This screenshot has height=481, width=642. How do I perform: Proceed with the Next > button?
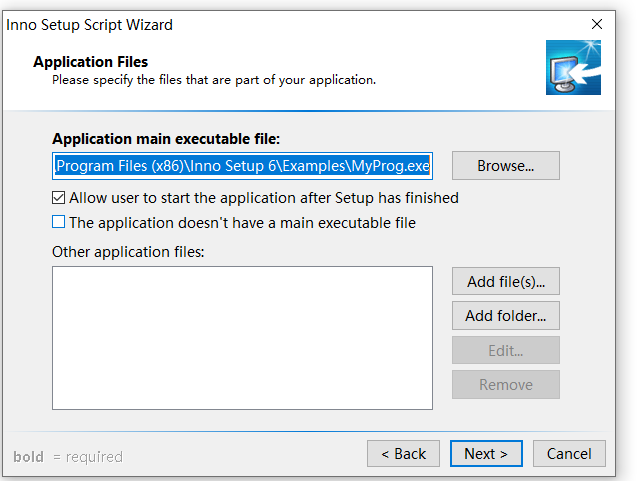coord(486,454)
